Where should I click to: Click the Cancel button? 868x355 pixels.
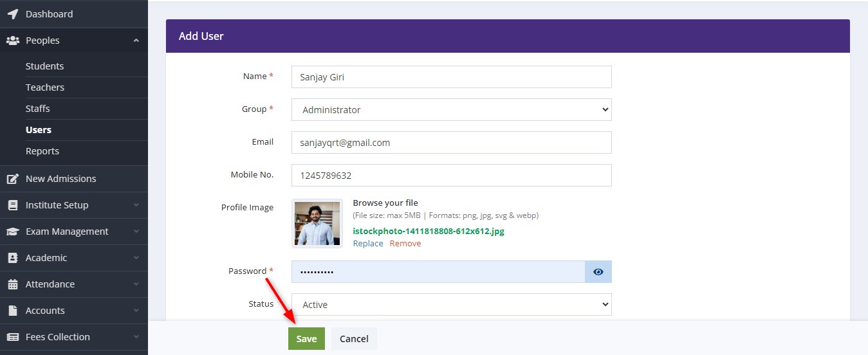click(354, 338)
